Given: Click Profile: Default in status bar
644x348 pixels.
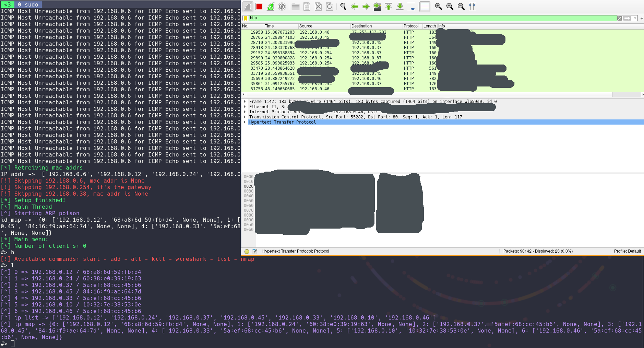Looking at the screenshot, I should [627, 251].
